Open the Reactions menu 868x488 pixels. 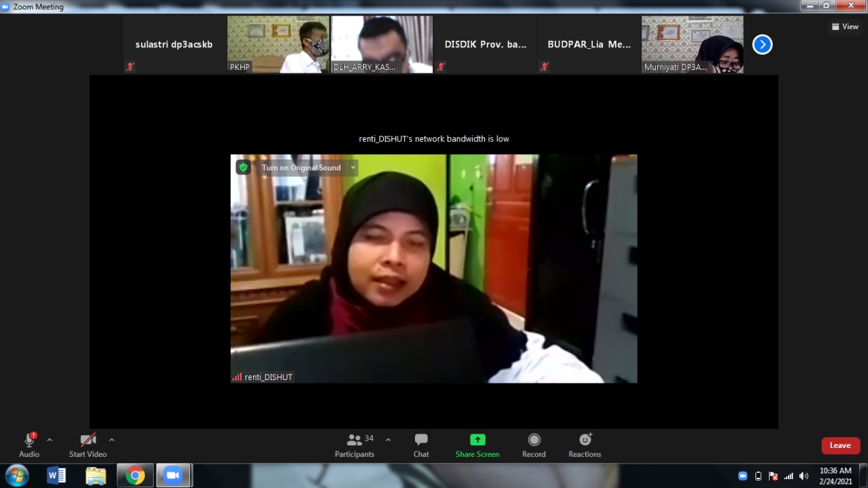[585, 445]
